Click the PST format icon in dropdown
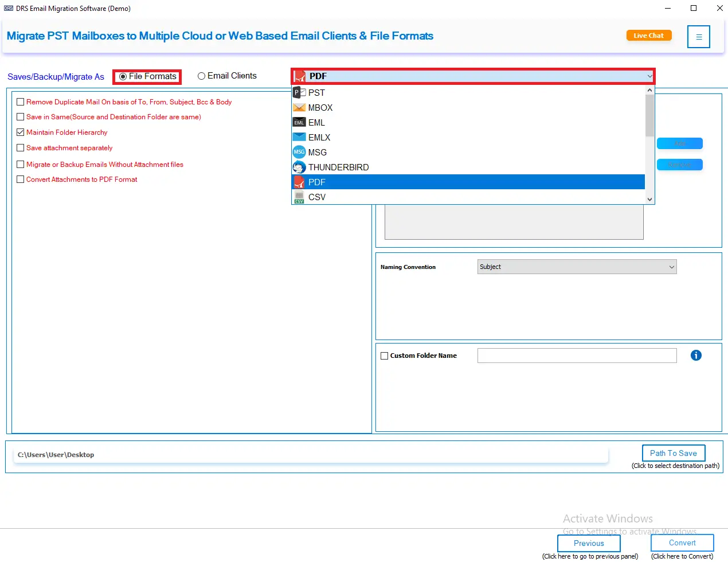Screen dimensions: 728x562 pos(299,92)
